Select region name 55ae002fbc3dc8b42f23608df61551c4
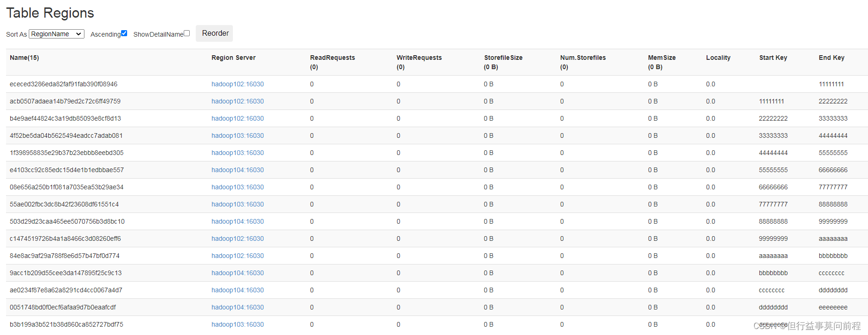 click(64, 204)
